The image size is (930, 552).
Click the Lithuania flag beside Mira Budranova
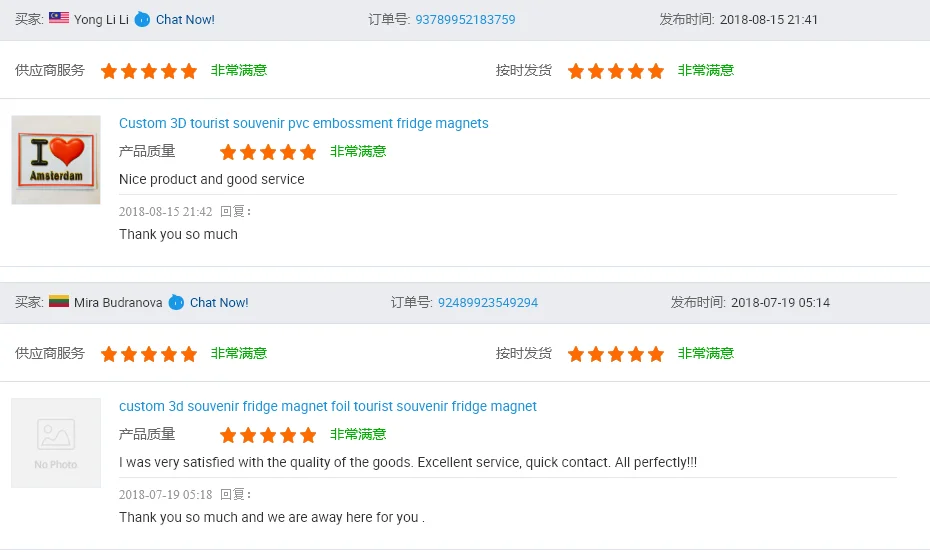coord(59,301)
